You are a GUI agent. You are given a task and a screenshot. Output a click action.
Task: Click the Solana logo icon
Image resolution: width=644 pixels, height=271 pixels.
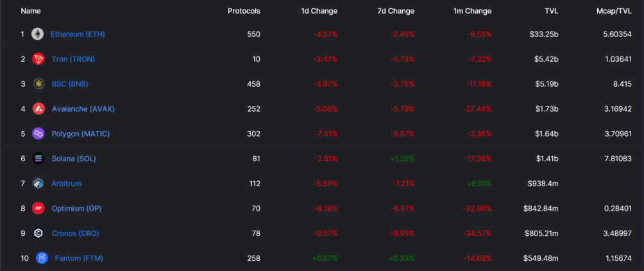click(38, 159)
